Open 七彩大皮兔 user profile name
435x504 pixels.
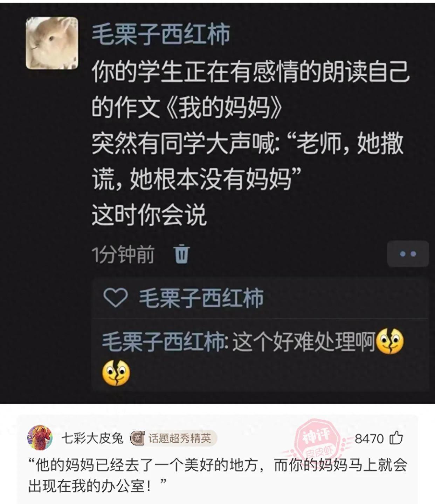pyautogui.click(x=92, y=438)
